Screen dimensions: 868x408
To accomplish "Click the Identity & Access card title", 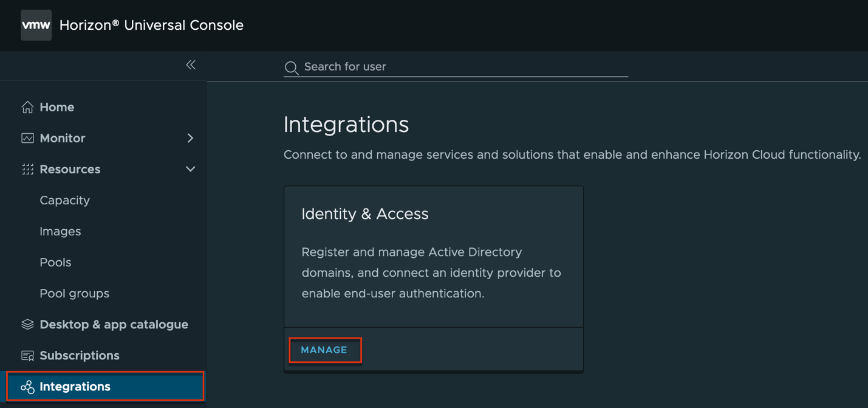I will [x=365, y=214].
